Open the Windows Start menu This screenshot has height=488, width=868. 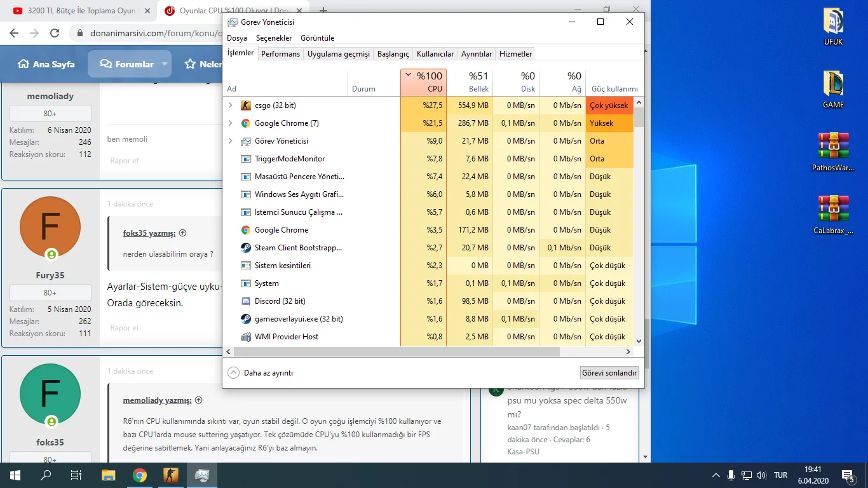point(15,475)
